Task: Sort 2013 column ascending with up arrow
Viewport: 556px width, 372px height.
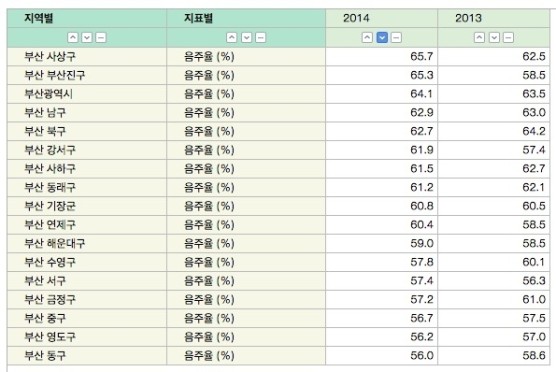Action: tap(479, 38)
